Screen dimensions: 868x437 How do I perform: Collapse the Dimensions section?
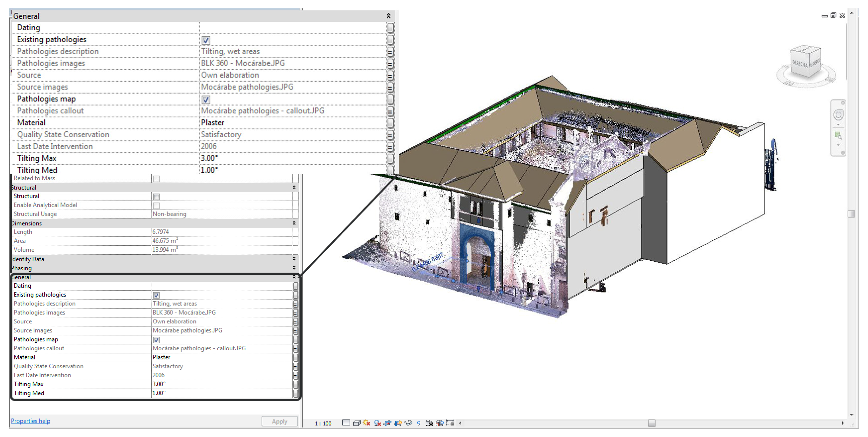[x=294, y=223]
